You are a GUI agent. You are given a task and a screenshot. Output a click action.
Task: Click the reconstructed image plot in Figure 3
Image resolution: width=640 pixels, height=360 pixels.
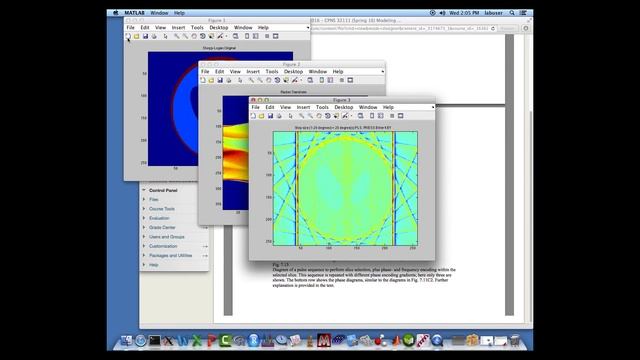(345, 188)
